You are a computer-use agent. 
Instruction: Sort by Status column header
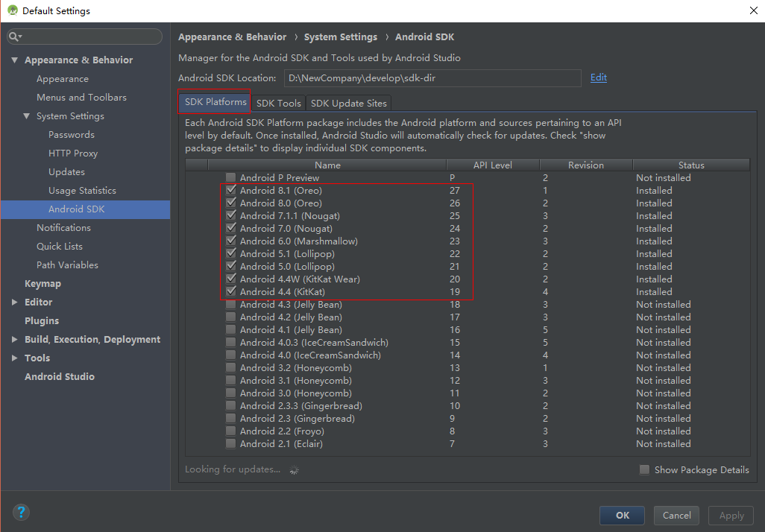(x=691, y=165)
